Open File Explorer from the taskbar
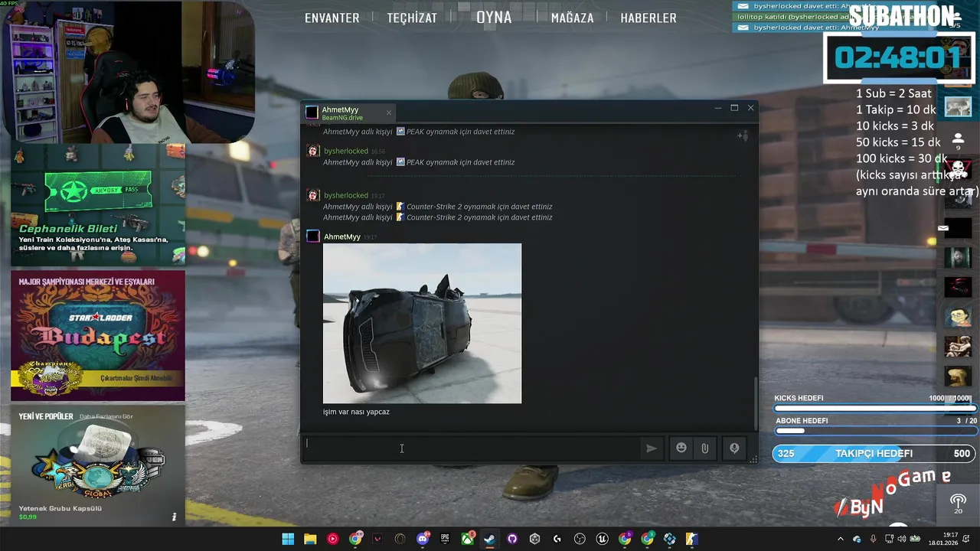Viewport: 980px width, 551px height. pos(310,539)
